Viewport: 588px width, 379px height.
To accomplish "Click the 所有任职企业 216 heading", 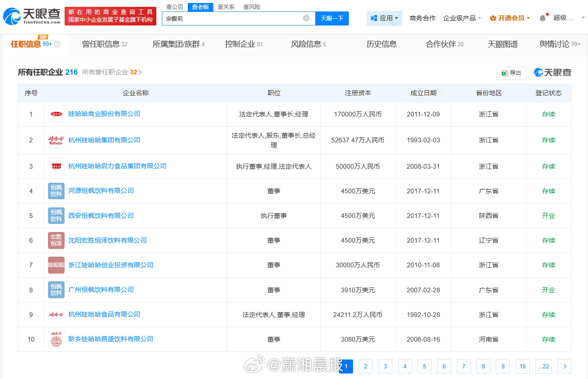I will point(48,72).
